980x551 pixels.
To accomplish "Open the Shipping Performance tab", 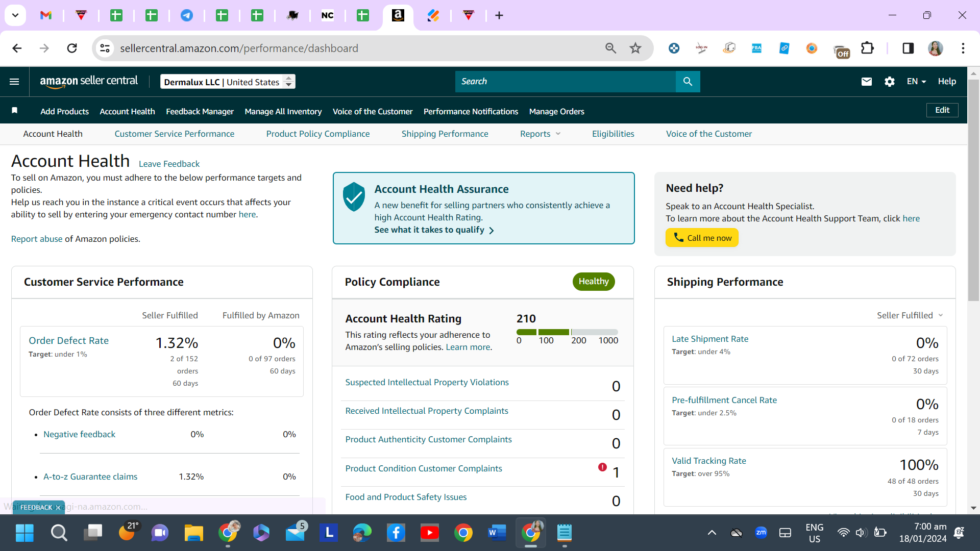I will (445, 134).
